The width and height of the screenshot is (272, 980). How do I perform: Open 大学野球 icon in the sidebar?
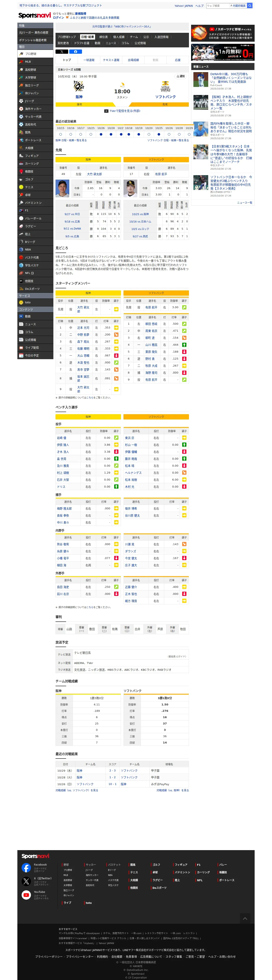21,78
